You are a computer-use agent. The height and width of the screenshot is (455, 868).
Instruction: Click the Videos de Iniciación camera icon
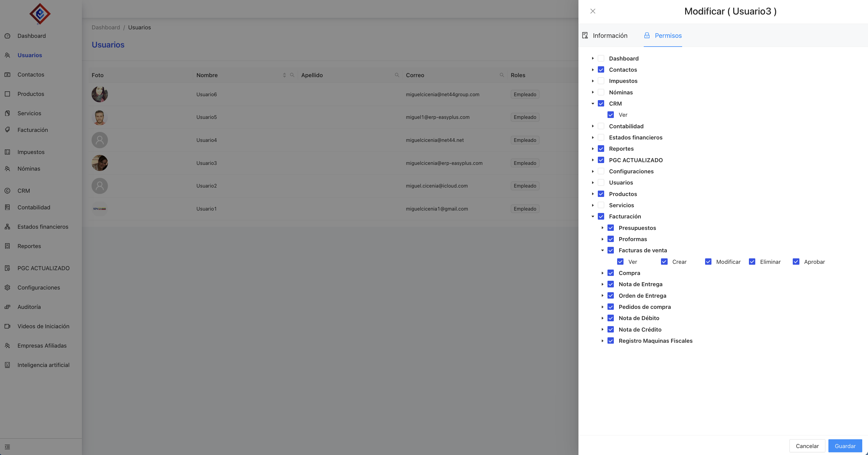[x=8, y=326]
